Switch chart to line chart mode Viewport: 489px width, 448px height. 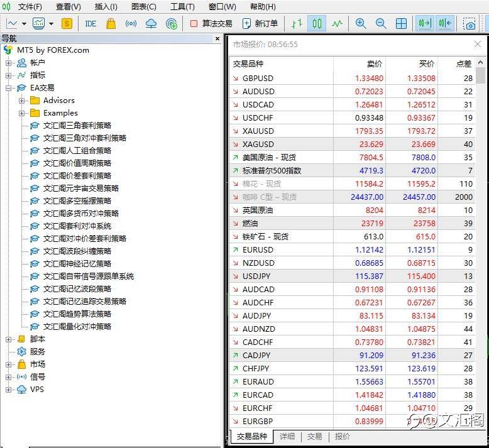(337, 23)
